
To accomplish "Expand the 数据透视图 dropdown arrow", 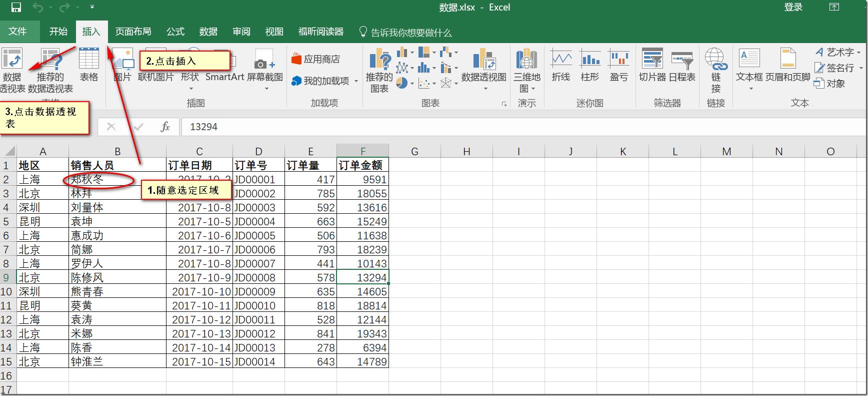I will click(x=485, y=89).
